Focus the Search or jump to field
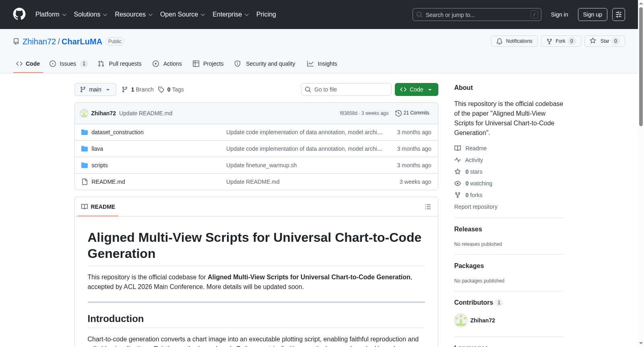Viewport: 644px width, 347px height. click(x=477, y=15)
